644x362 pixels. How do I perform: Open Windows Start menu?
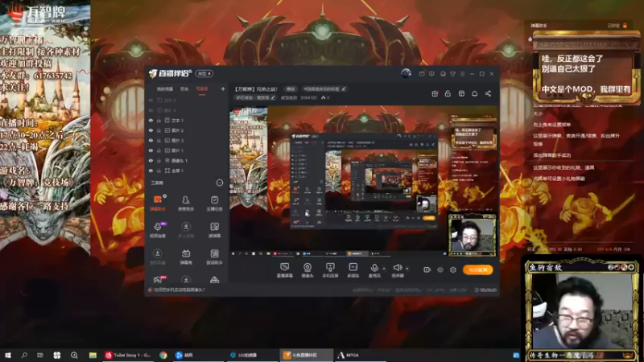click(7, 355)
